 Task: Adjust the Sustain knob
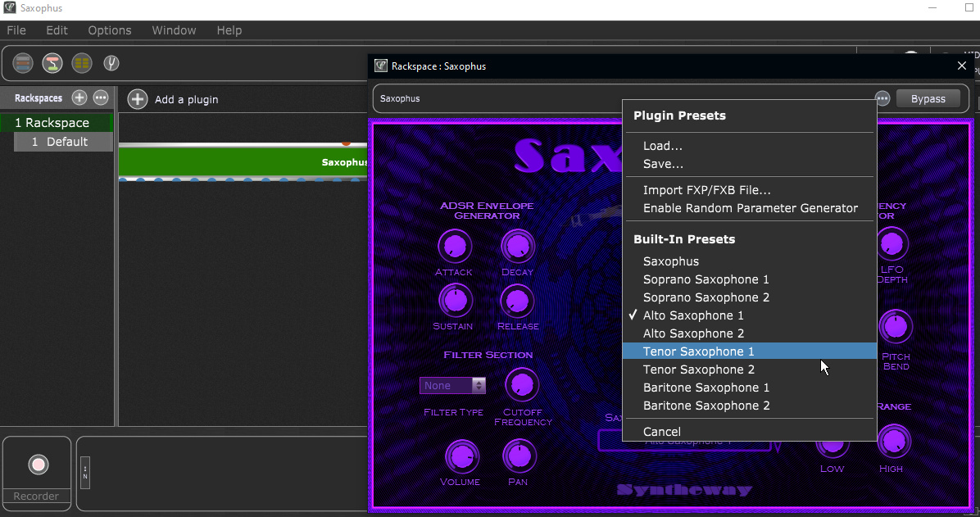pos(455,301)
